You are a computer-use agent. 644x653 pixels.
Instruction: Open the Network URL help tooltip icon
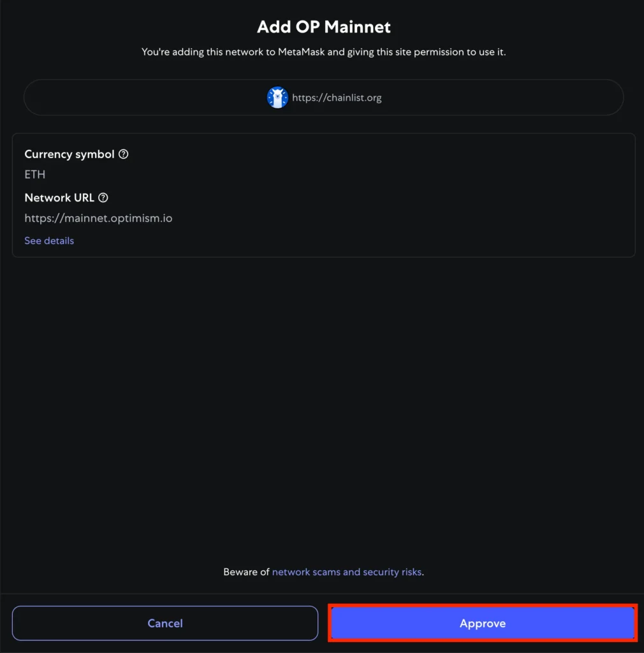103,198
